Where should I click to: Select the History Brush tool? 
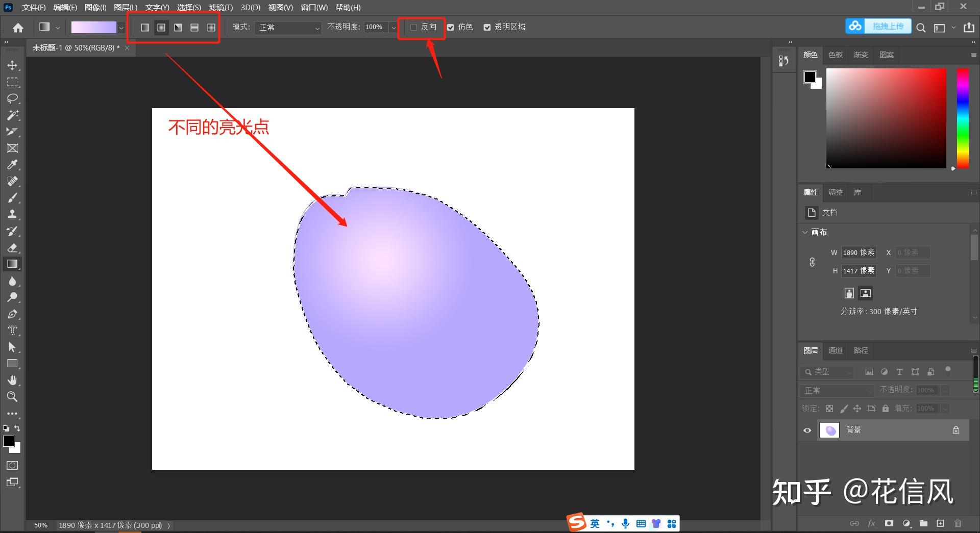[12, 231]
